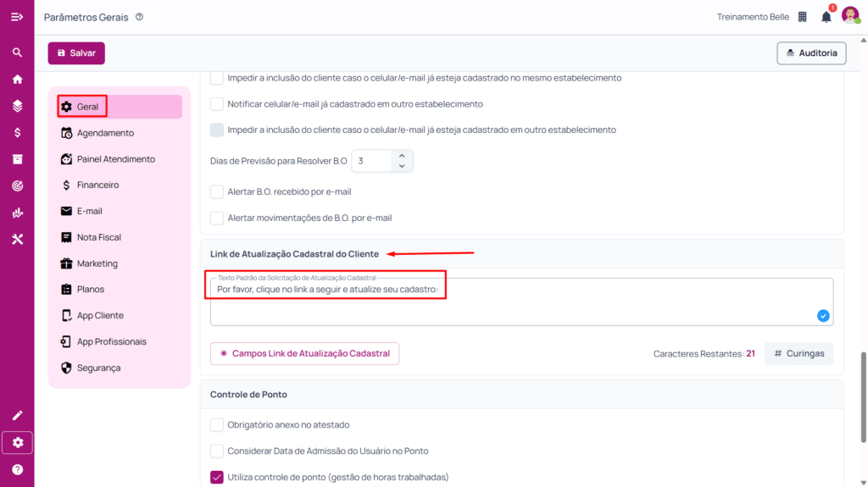Click the vertical page scrollbar

tap(863, 382)
